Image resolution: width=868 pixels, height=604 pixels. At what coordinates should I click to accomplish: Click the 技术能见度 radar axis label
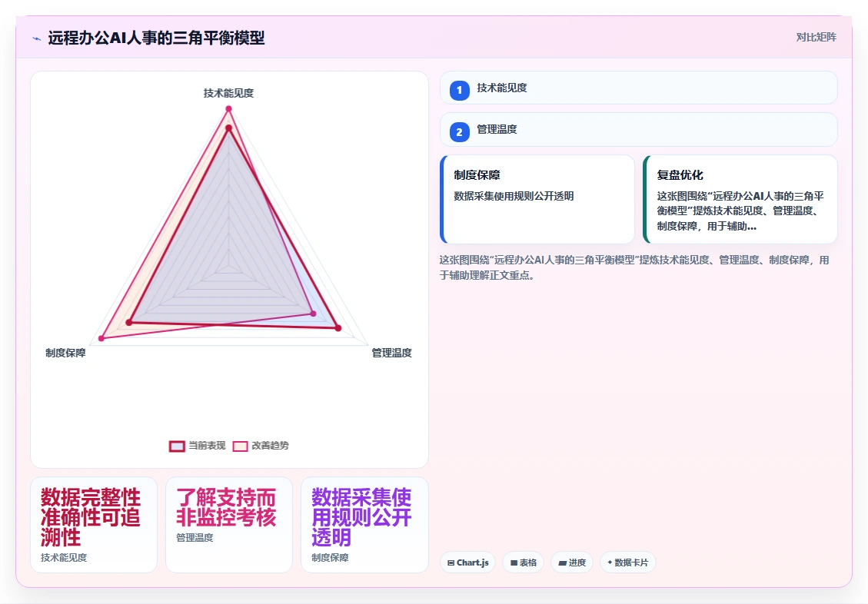pyautogui.click(x=228, y=94)
